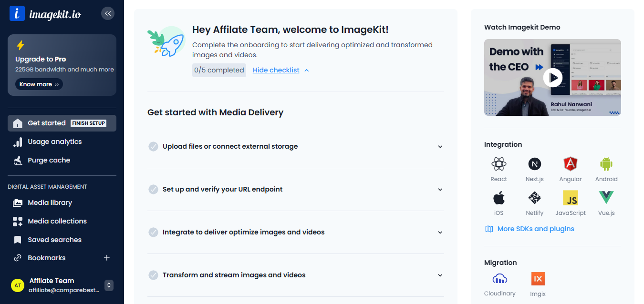Click the lightning bolt upgrade icon
The width and height of the screenshot is (644, 304).
click(x=20, y=45)
